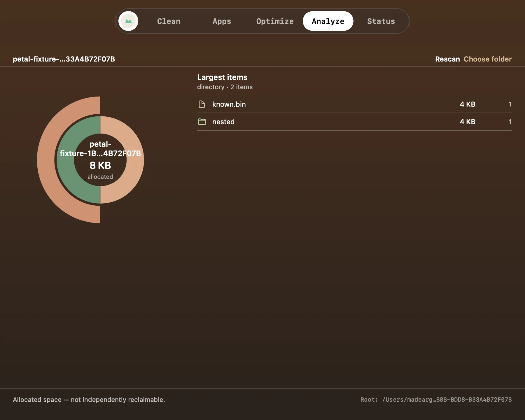Click the petal-fixture breadcrumb title at the top left
525x420 pixels.
coord(64,59)
